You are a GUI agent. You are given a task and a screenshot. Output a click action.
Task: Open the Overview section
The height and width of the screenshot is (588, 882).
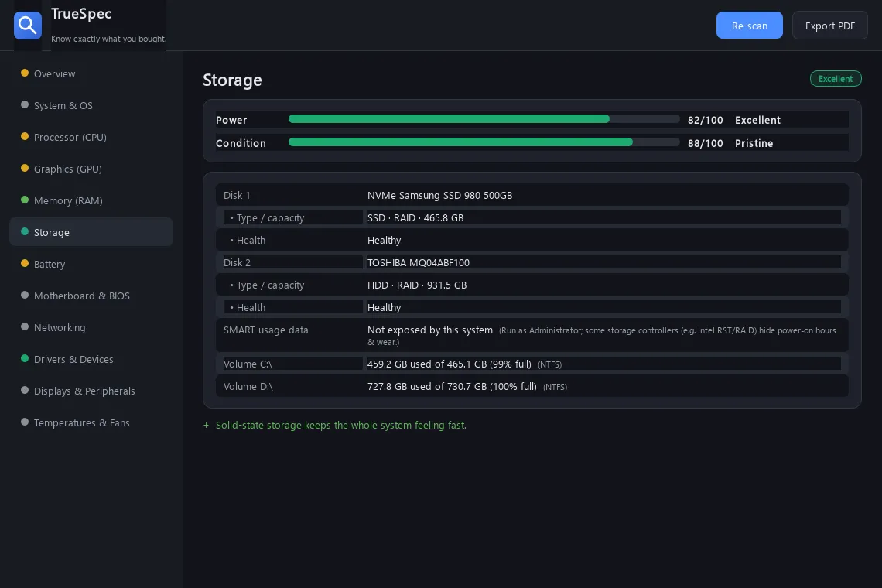(91, 73)
